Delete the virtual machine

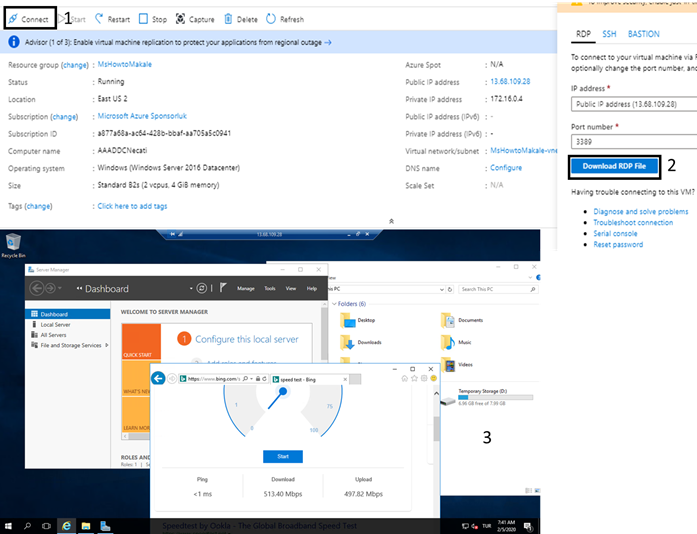pyautogui.click(x=240, y=19)
